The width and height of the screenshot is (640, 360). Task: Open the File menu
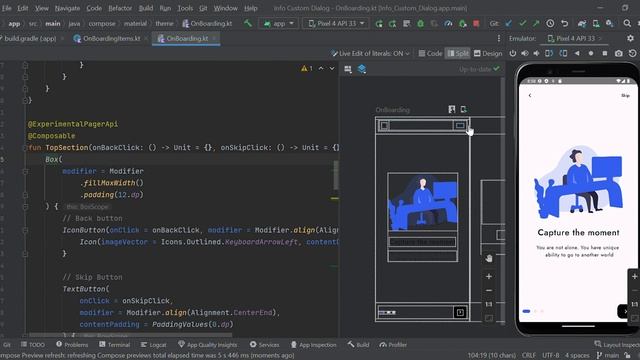7,8
